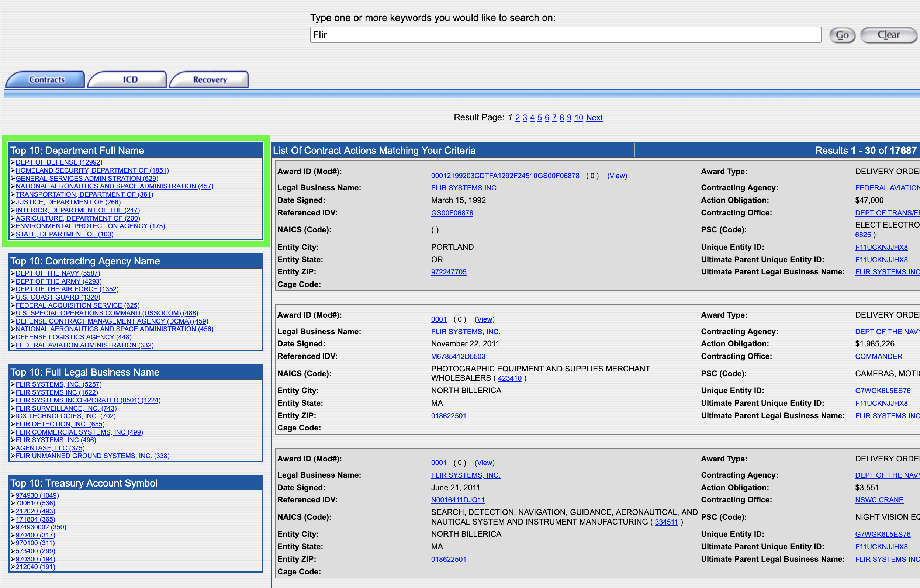Open NAICS code 423410 details
The width and height of the screenshot is (920, 588).
[510, 378]
